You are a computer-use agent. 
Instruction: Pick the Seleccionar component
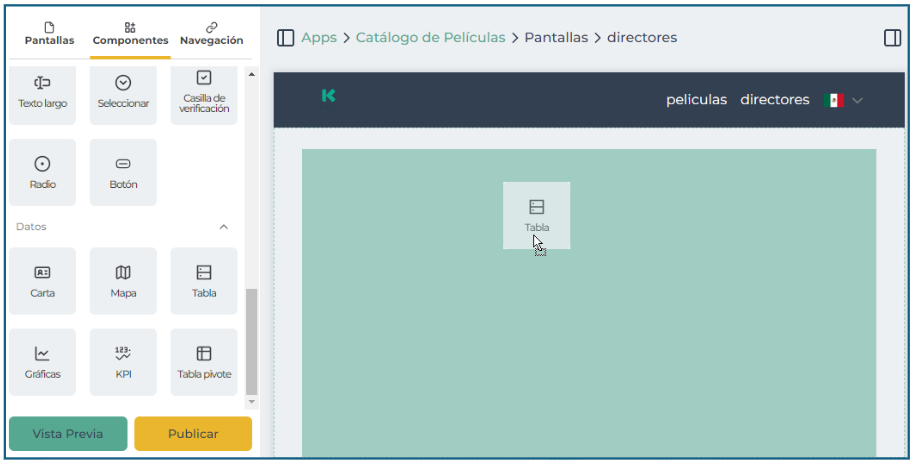tap(123, 91)
